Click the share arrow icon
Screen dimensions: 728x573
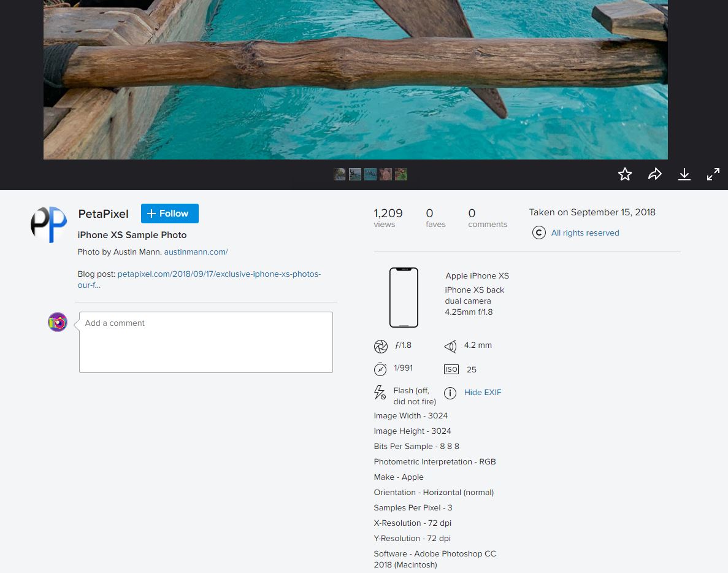pyautogui.click(x=655, y=174)
